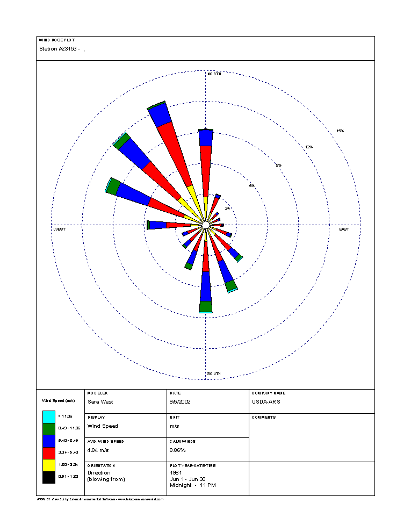Viewport: 411px width, 532px height.
Task: Click the "4.84 m/s" average value
Action: click(x=98, y=450)
